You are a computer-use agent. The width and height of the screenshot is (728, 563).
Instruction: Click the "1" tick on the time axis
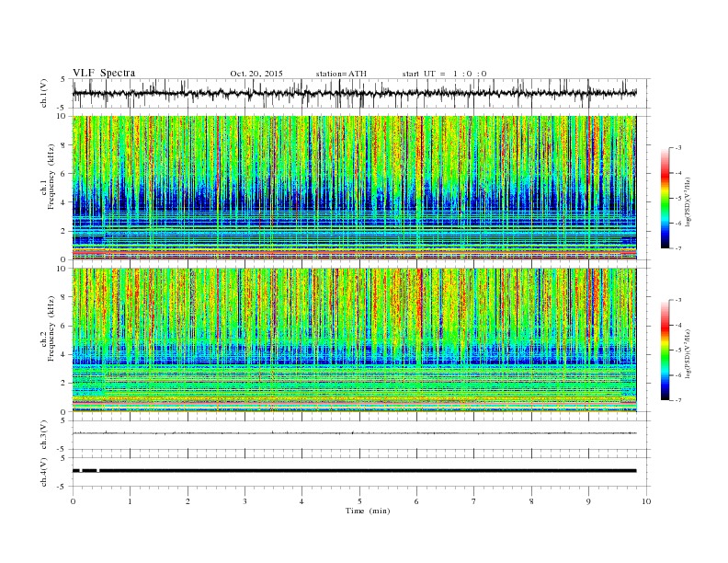[x=130, y=501]
